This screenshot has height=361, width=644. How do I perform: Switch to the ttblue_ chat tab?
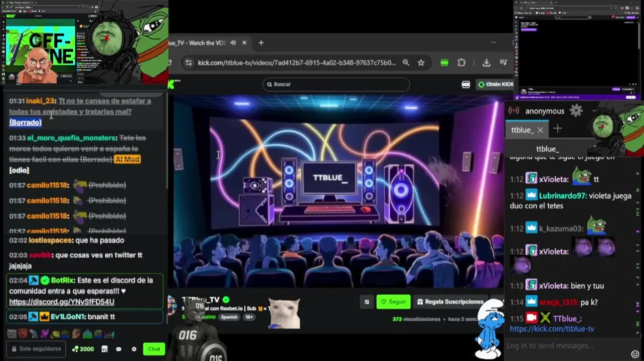(x=522, y=130)
